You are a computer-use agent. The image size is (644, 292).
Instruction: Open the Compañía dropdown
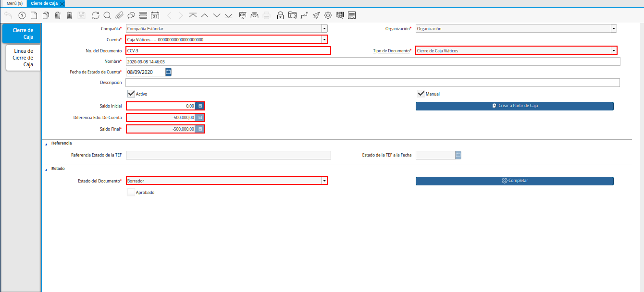pos(324,29)
